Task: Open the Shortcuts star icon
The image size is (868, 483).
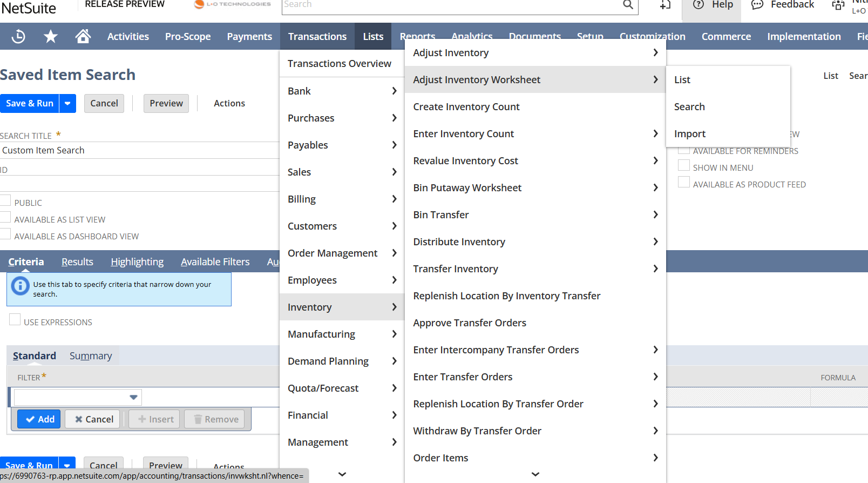Action: coord(51,37)
